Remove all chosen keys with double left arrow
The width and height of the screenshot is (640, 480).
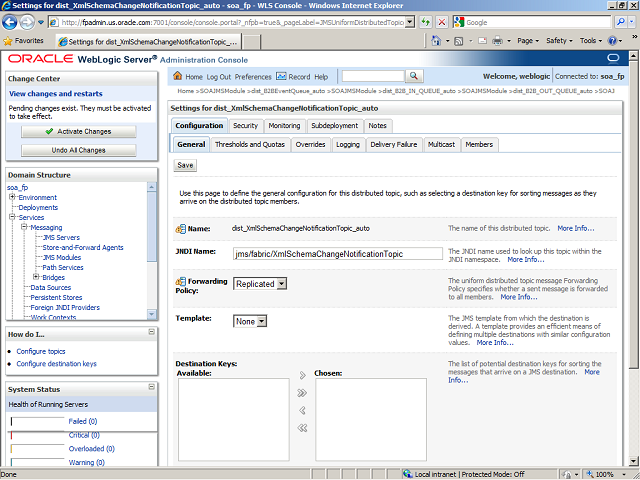click(302, 428)
